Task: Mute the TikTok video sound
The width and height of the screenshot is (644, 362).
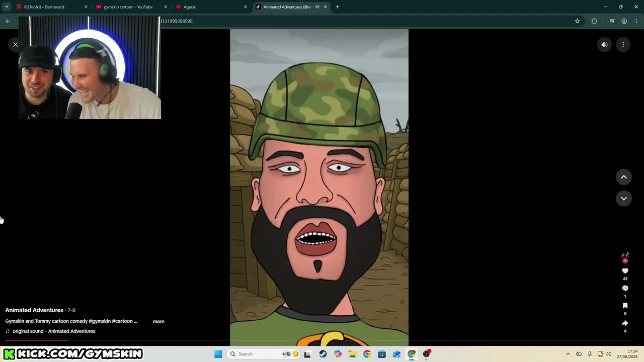Action: 604,45
